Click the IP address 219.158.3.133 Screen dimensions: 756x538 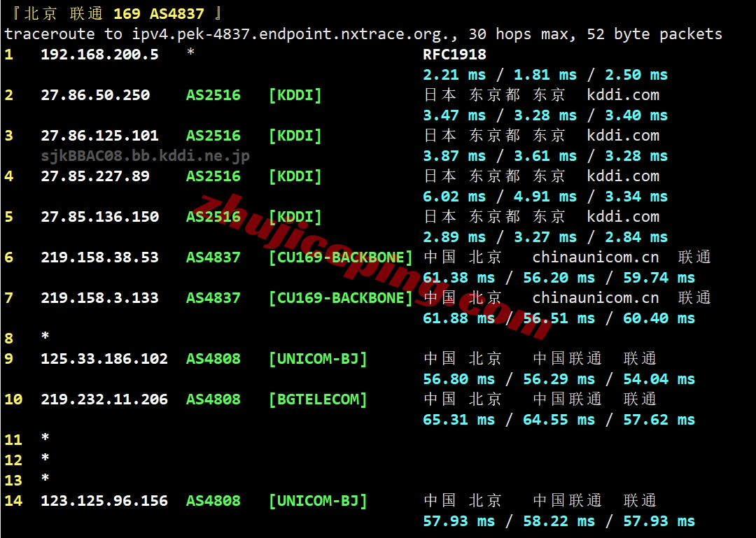[99, 297]
